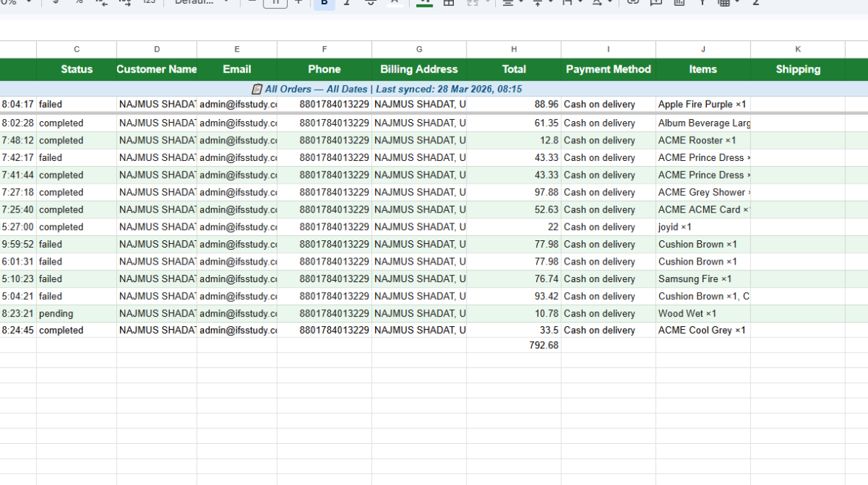The image size is (868, 485).
Task: Select the total cell 97.88
Action: 513,193
